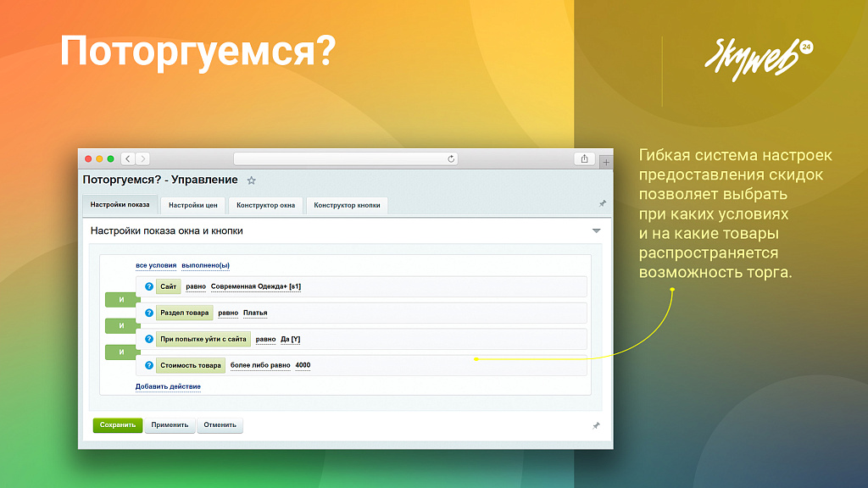Click the star icon beside the page title
Screen dimensions: 868x488
tap(251, 180)
